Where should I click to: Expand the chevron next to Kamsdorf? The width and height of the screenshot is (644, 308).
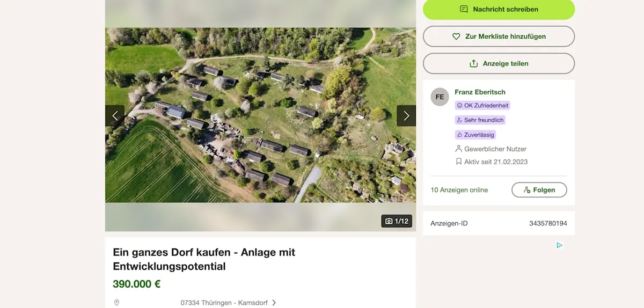pos(274,303)
